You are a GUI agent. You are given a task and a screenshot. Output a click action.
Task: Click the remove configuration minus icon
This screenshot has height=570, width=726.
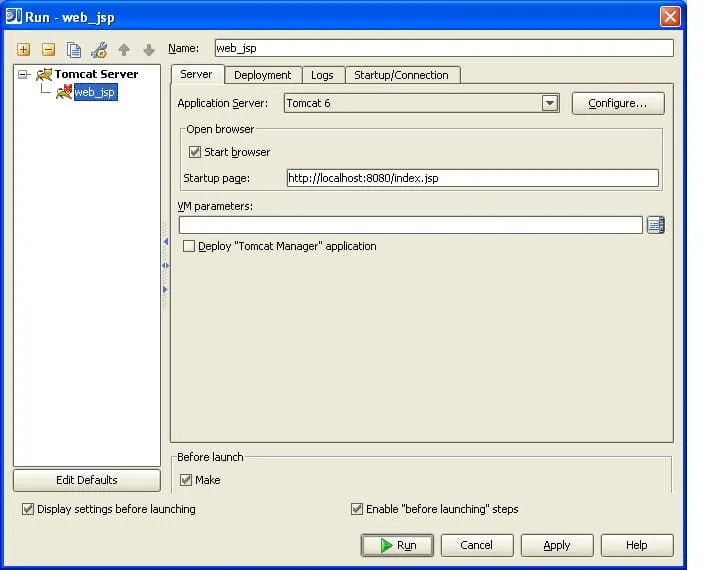[48, 49]
